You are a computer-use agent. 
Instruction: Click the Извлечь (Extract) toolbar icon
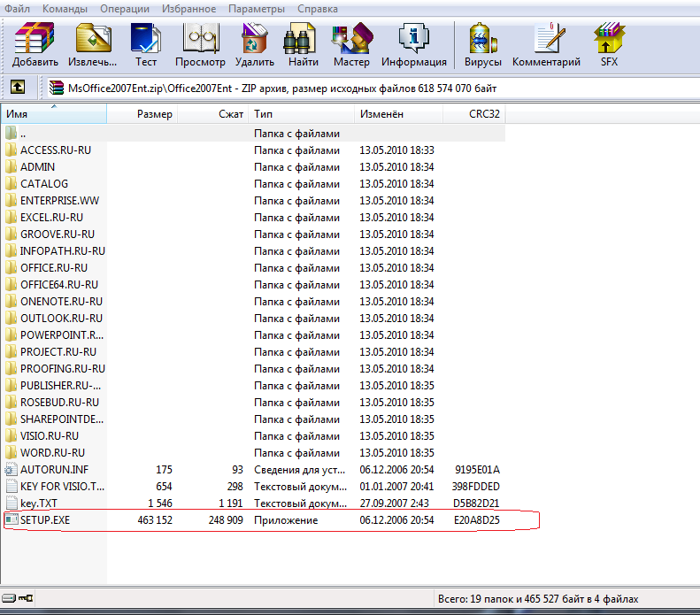point(93,38)
